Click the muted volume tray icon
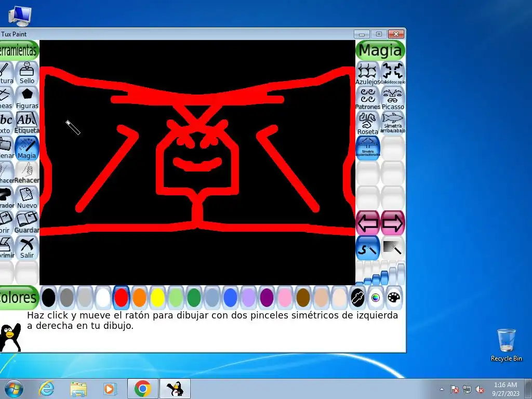Screen dimensions: 532x399 click(480, 389)
